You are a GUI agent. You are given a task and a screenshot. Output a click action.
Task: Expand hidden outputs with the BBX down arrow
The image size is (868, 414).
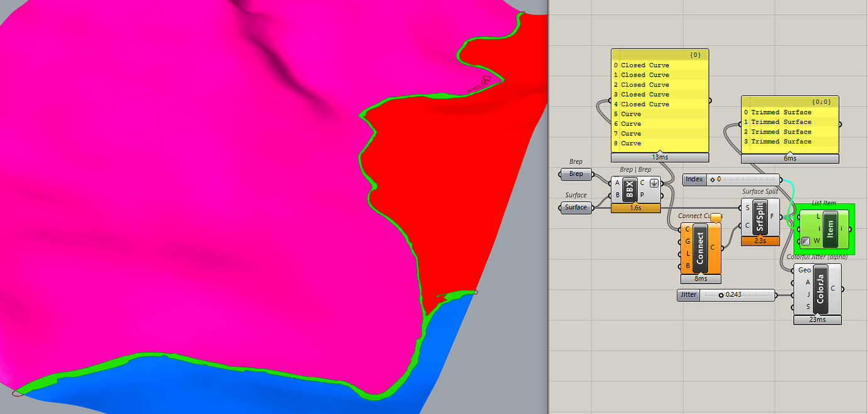tap(654, 182)
